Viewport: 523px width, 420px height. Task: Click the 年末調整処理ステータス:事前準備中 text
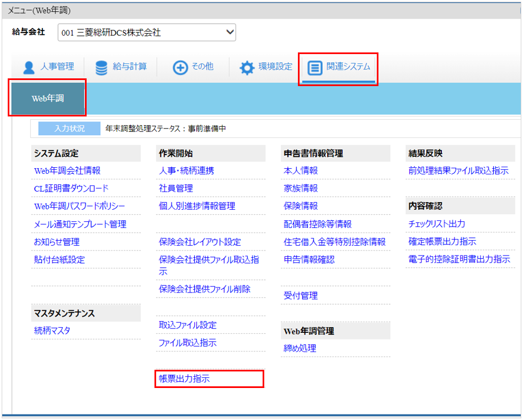pyautogui.click(x=166, y=129)
